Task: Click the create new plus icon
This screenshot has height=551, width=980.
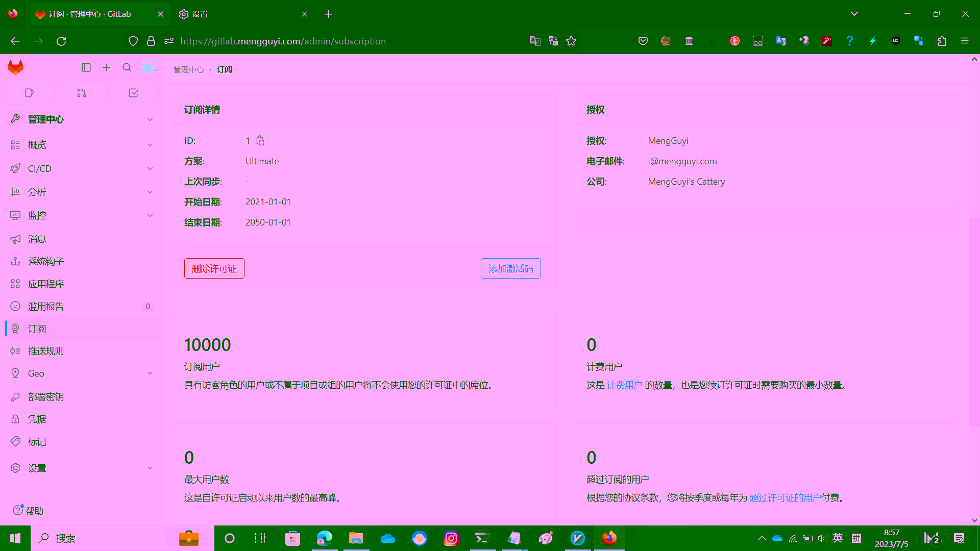Action: point(107,67)
